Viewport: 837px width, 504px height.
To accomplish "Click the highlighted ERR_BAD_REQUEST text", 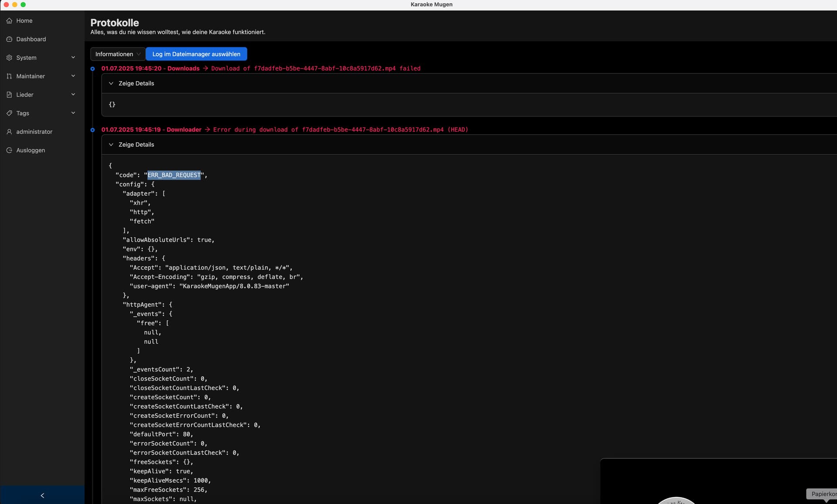I will coord(174,175).
